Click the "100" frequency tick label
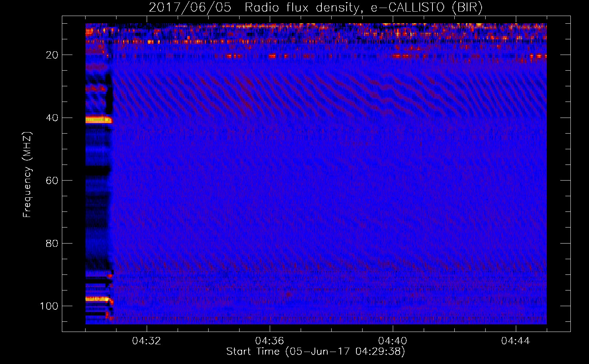 tap(49, 306)
